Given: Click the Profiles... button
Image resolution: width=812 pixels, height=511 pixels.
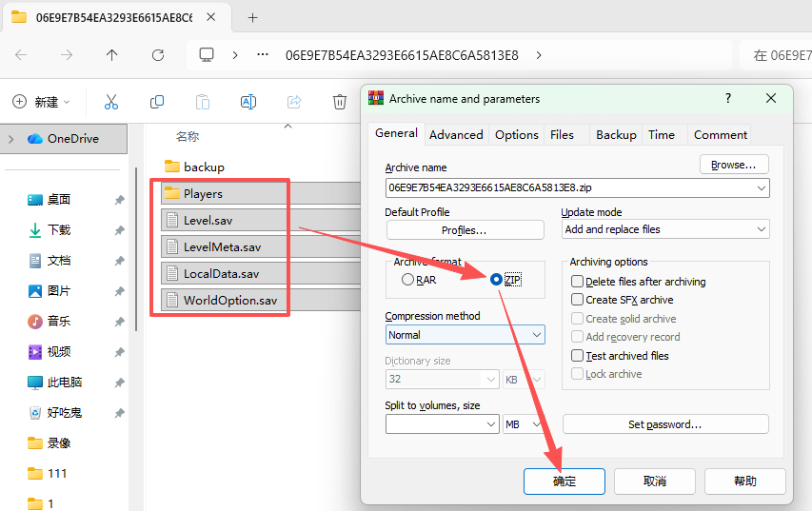Looking at the screenshot, I should (x=465, y=230).
